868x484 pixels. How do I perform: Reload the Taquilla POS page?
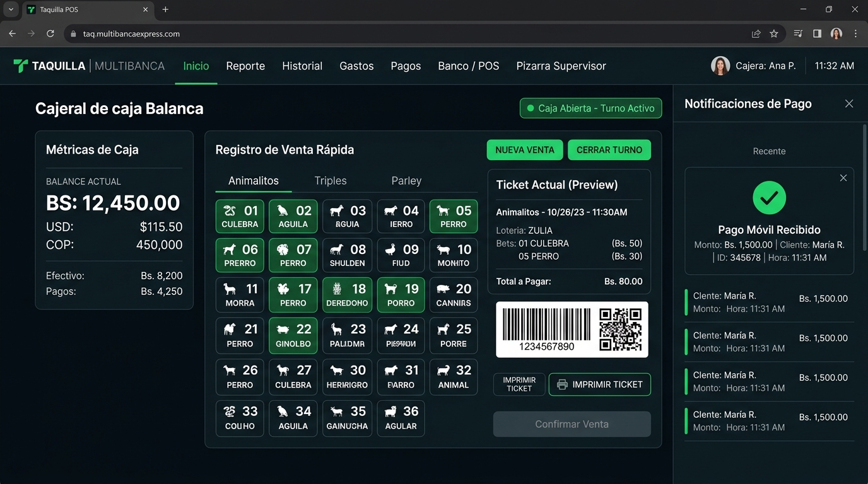tap(50, 34)
